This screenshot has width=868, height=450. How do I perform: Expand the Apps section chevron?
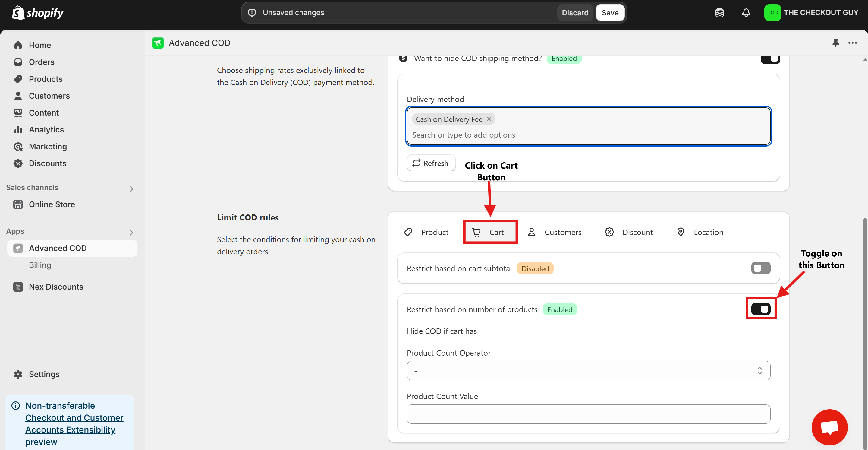[x=131, y=233]
